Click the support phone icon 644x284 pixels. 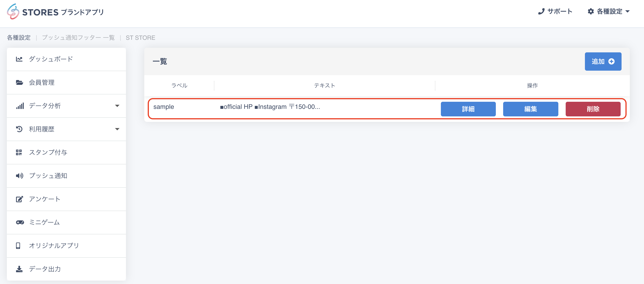pyautogui.click(x=541, y=11)
